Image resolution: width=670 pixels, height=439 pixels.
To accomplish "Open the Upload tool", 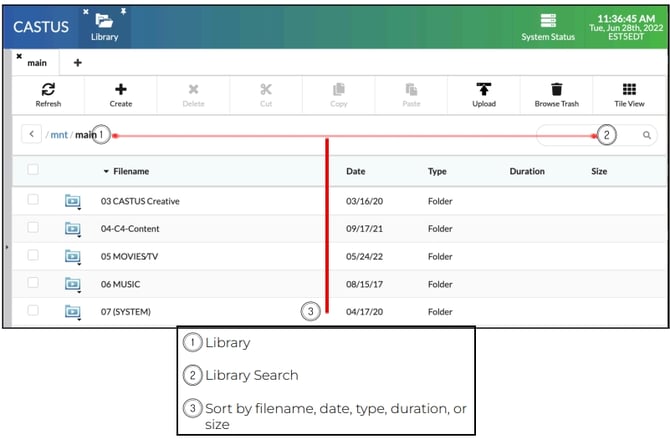I will pos(483,90).
